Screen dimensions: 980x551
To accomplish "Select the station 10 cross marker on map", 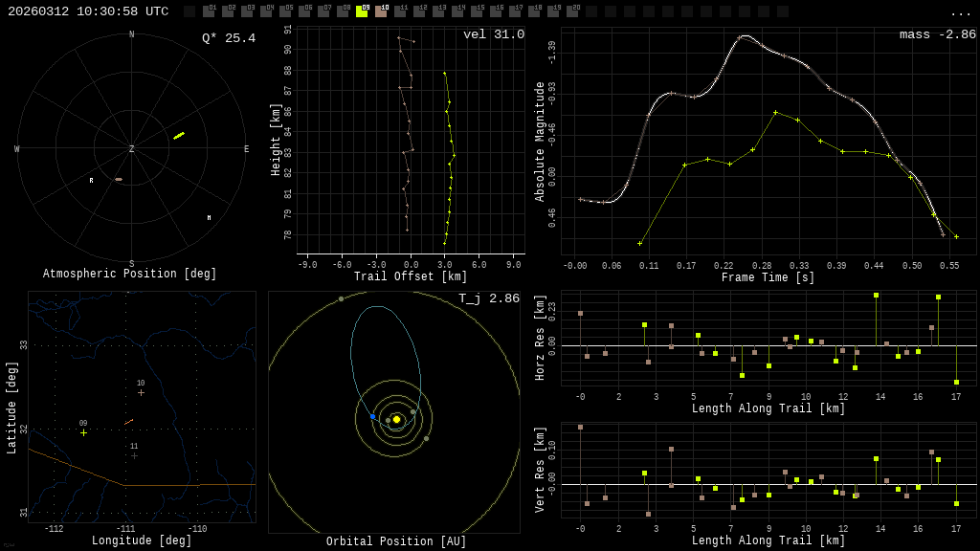I will tap(141, 392).
